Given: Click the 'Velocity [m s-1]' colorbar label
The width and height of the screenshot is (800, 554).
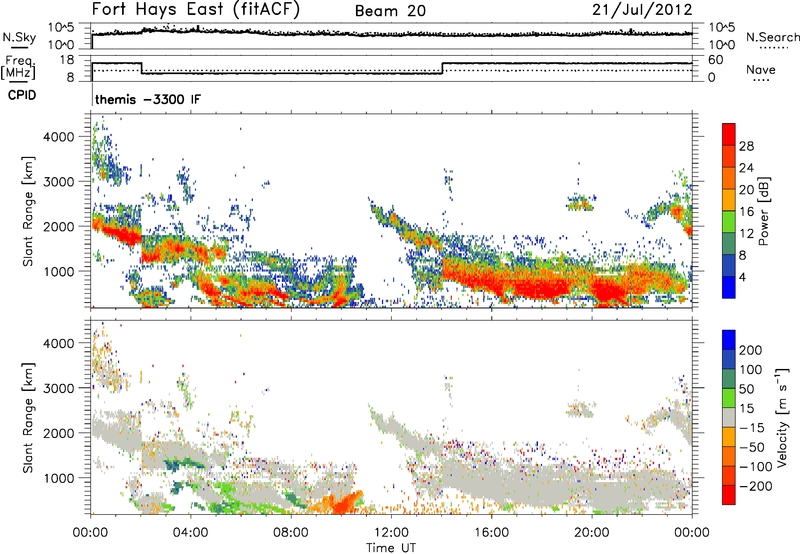Looking at the screenshot, I should coord(782,417).
